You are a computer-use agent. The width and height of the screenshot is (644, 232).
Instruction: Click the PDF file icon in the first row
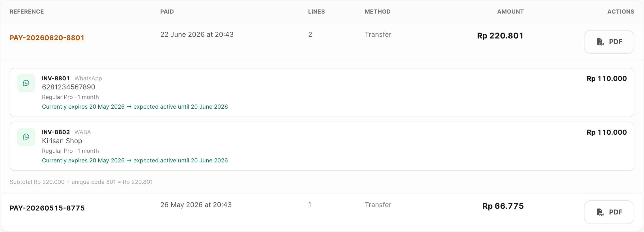tap(600, 42)
